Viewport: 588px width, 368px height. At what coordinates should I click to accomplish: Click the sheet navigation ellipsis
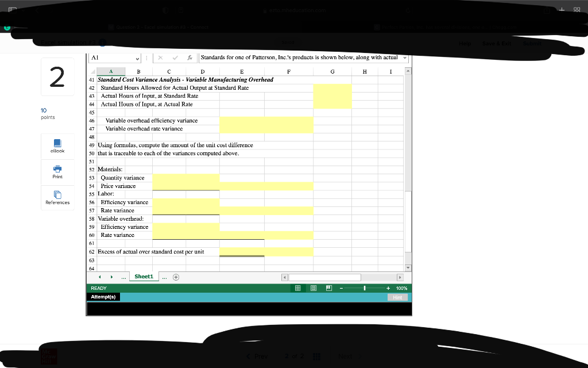click(123, 277)
